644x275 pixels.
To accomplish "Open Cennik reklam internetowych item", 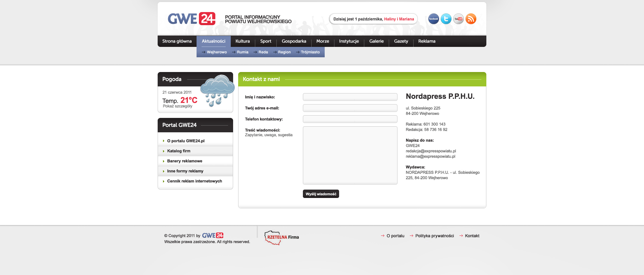I will (195, 181).
